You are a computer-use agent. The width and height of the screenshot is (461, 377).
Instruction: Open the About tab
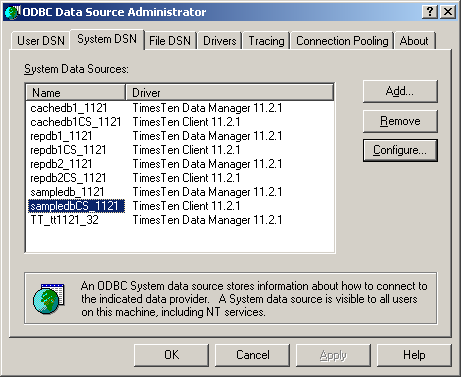click(414, 41)
